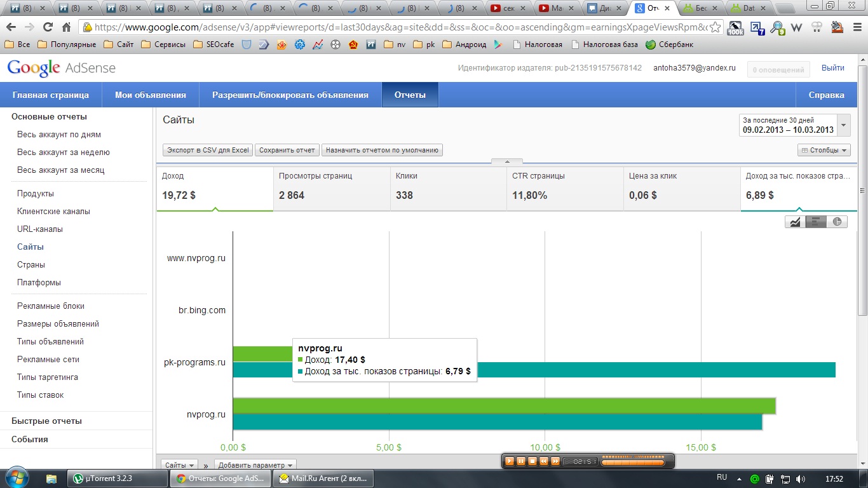The height and width of the screenshot is (488, 868).
Task: Open volume control in system tray
Action: click(801, 479)
